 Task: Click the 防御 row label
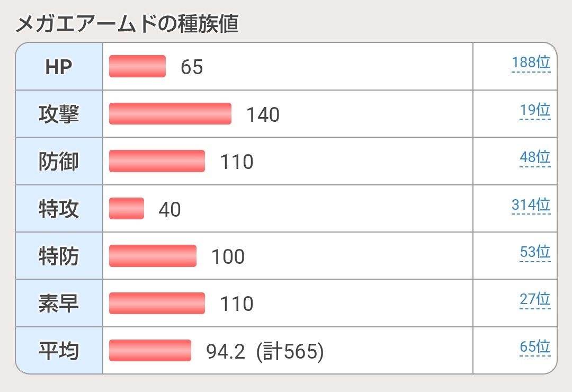[x=59, y=162]
